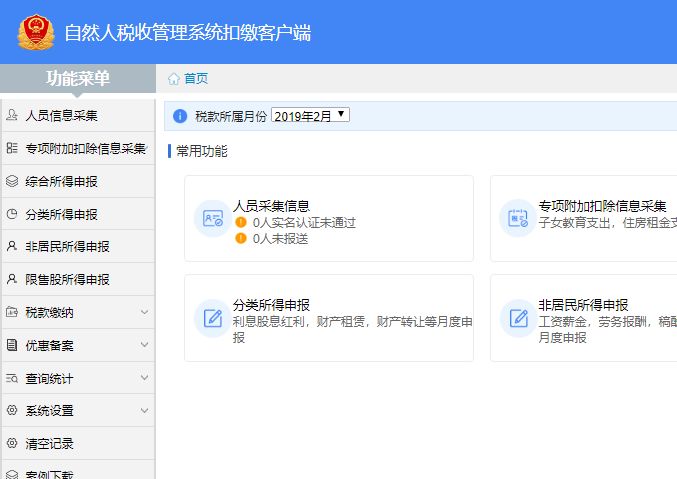Image resolution: width=677 pixels, height=479 pixels.
Task: Select 综合所得申报 in the sidebar
Action: click(x=78, y=181)
